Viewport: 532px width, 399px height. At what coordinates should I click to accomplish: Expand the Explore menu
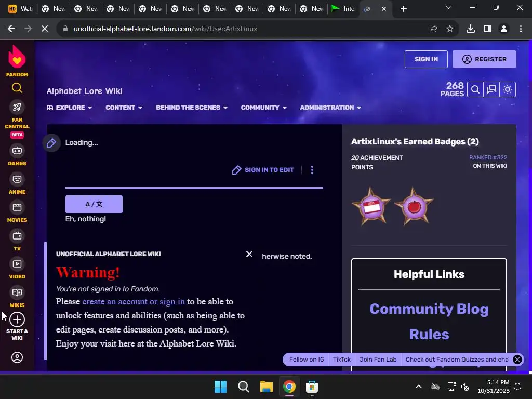click(69, 108)
